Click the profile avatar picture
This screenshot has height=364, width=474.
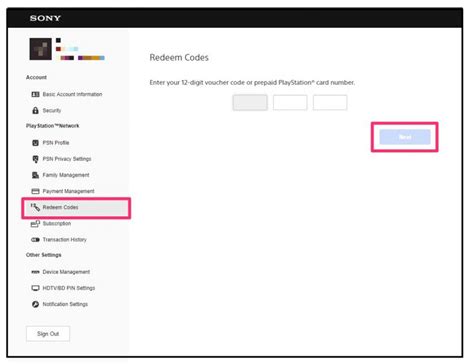pos(41,49)
